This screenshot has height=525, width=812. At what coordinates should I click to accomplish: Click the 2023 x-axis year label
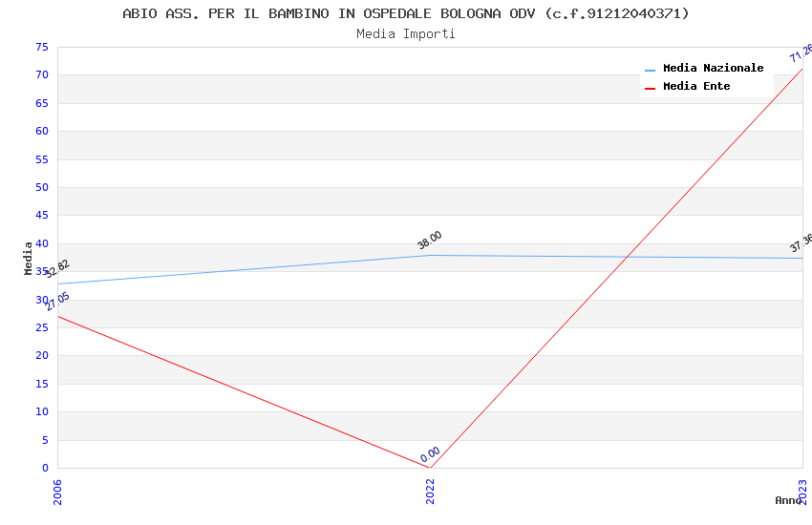802,492
